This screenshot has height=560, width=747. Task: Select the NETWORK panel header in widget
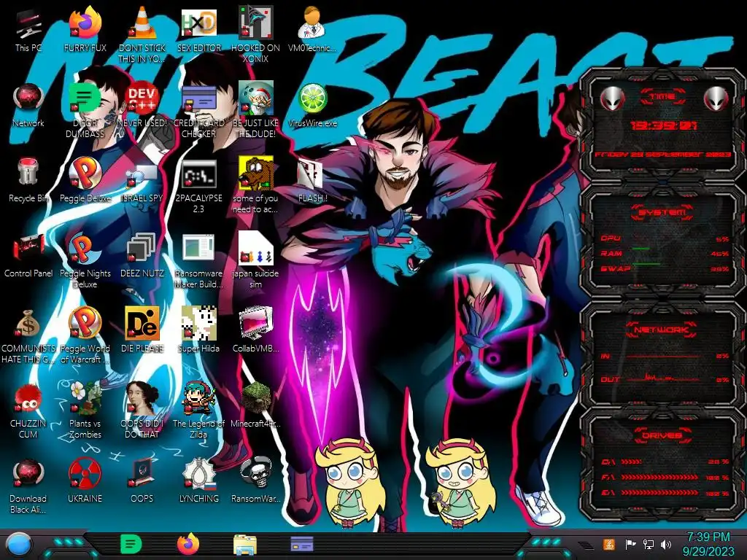pyautogui.click(x=661, y=330)
